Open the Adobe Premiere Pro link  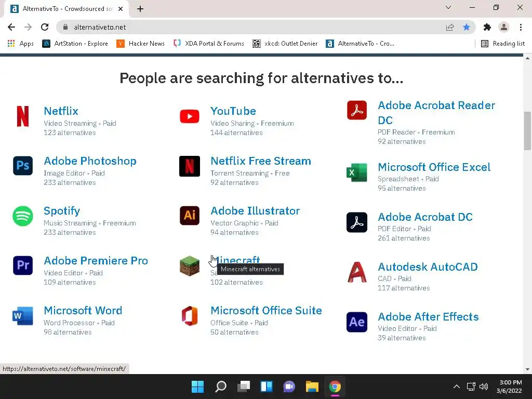[x=96, y=261]
